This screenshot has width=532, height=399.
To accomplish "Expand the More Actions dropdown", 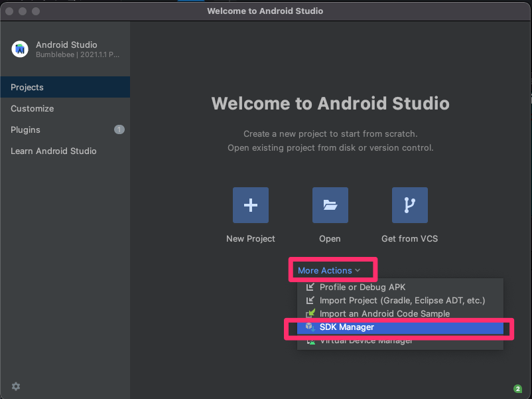I will 329,270.
